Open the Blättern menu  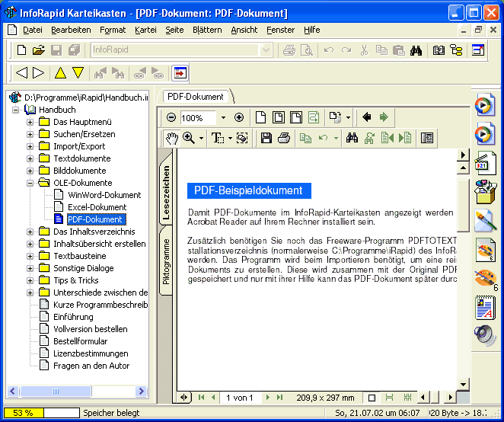pyautogui.click(x=207, y=30)
